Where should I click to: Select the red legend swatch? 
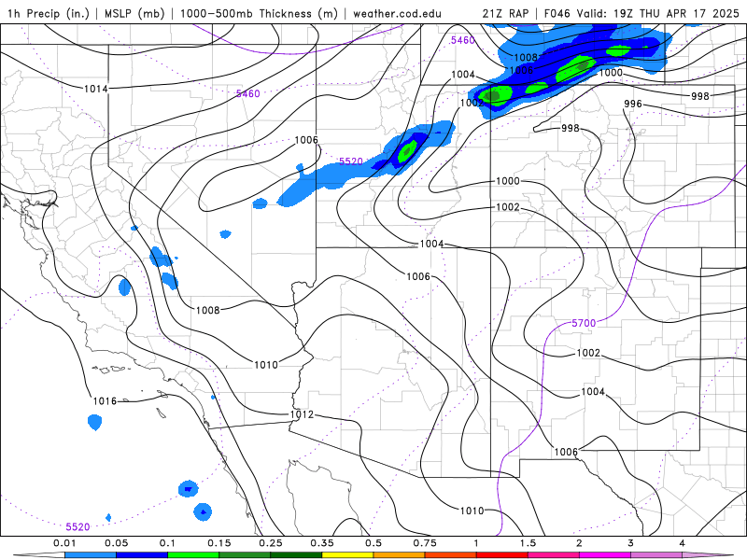502,555
